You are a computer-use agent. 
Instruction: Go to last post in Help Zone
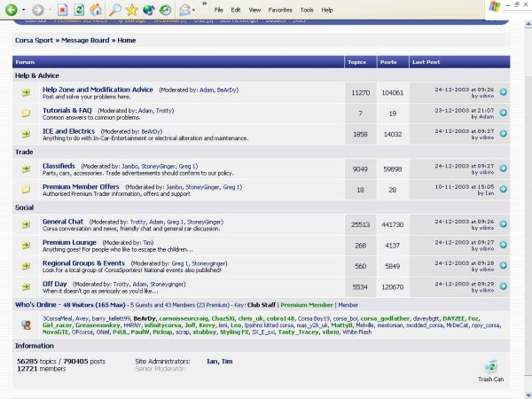503,92
